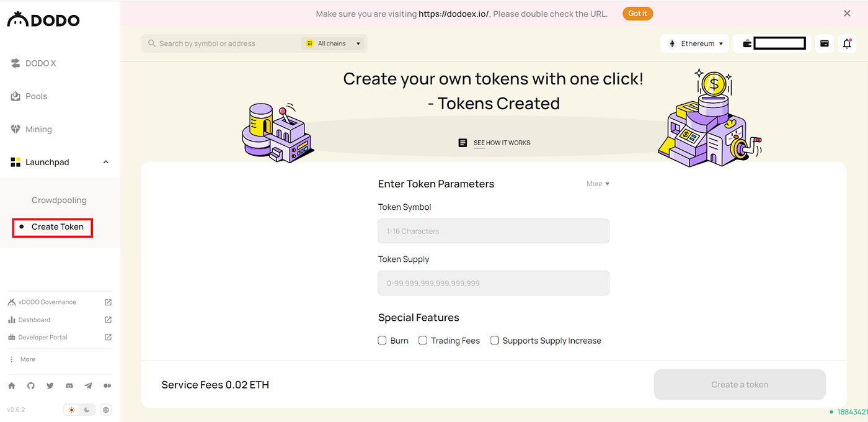Viewport: 868px width, 422px height.
Task: Expand the More token parameters dropdown
Action: coord(598,184)
